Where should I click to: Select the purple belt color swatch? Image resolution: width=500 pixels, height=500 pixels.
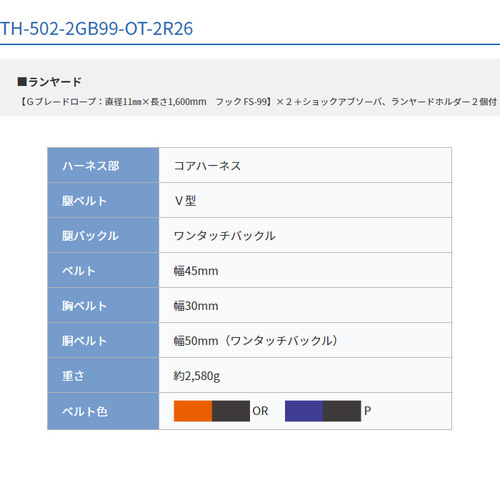pyautogui.click(x=323, y=411)
